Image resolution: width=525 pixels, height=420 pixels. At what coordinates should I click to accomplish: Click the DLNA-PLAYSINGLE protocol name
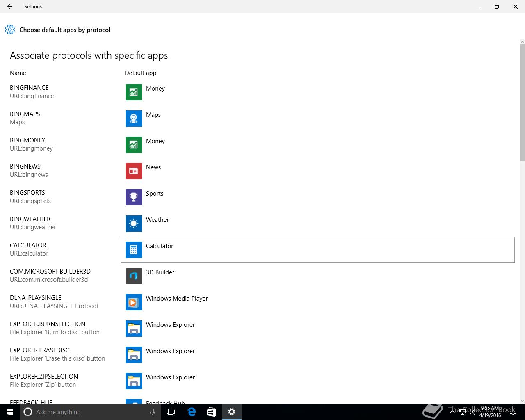pyautogui.click(x=36, y=298)
